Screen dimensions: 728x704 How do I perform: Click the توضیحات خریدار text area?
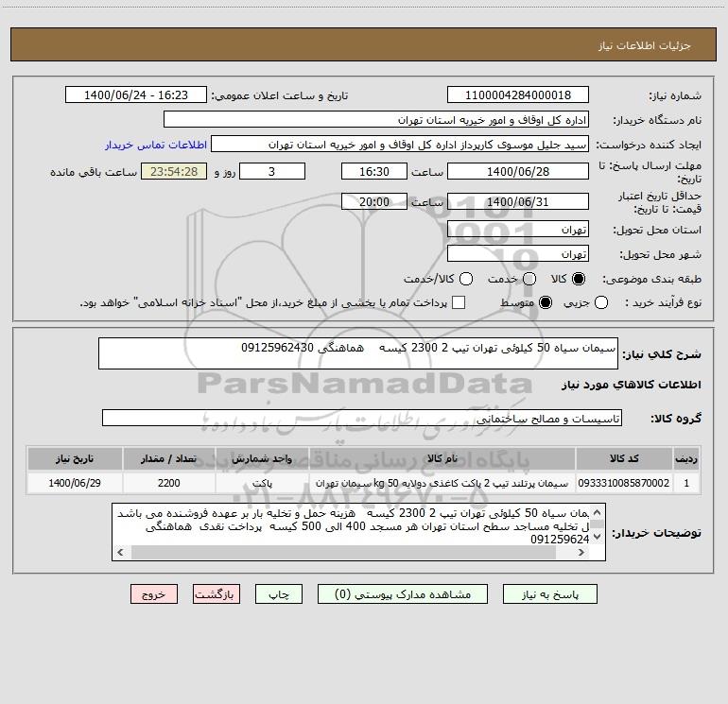pyautogui.click(x=358, y=532)
